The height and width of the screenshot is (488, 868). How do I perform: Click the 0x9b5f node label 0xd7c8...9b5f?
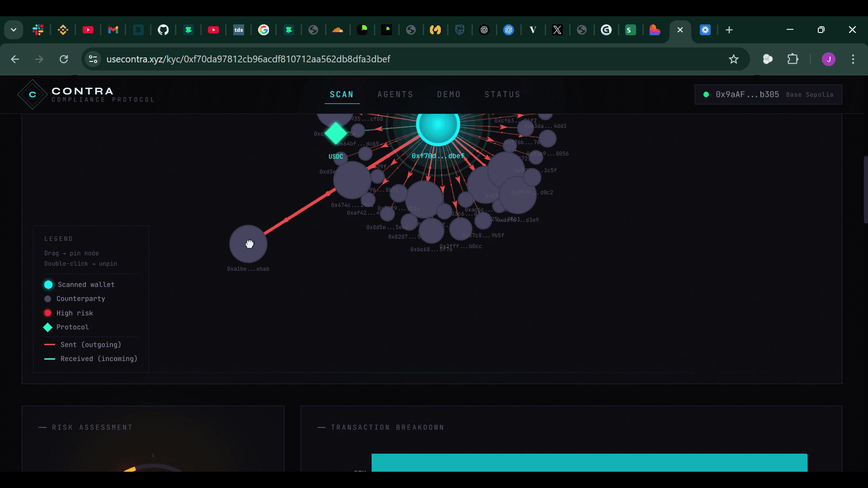point(483,235)
